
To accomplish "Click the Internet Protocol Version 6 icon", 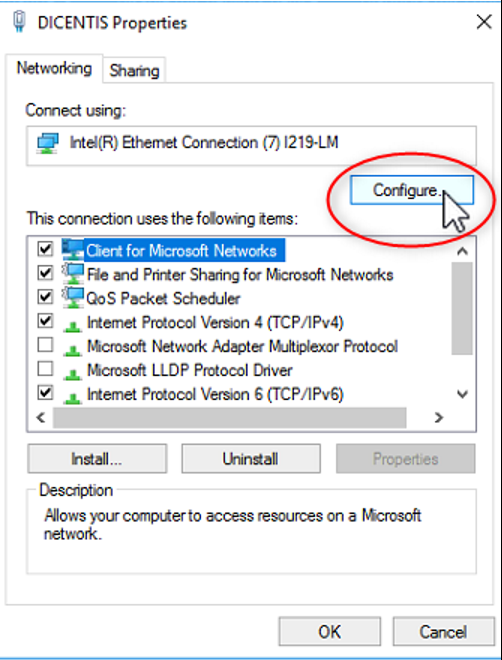I will 72,397.
